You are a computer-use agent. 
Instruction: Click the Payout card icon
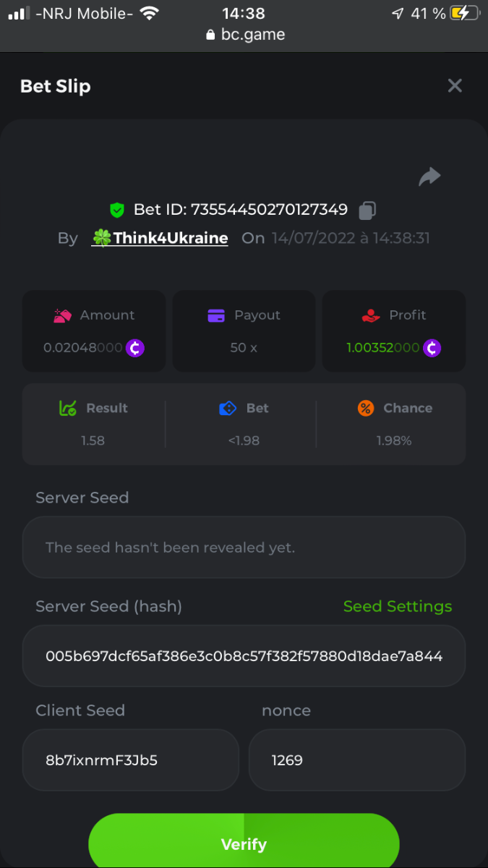pyautogui.click(x=216, y=315)
